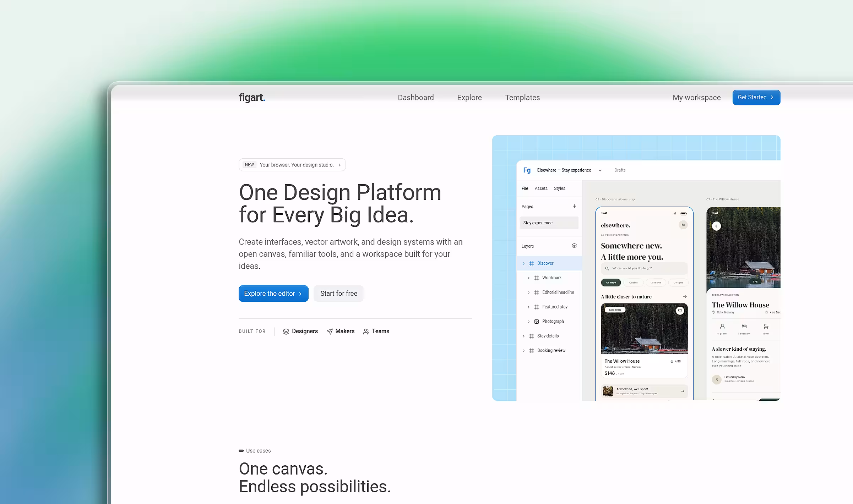This screenshot has height=504, width=853.
Task: Click the Makers paper plane icon
Action: tap(330, 332)
